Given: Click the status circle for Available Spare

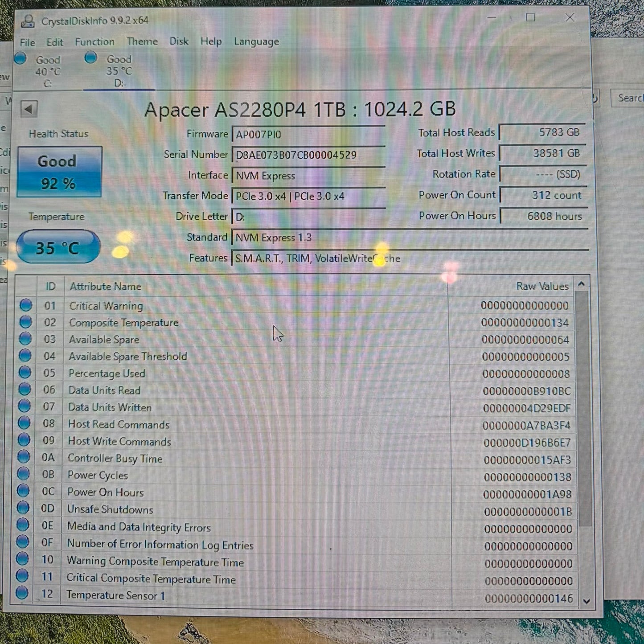Looking at the screenshot, I should [25, 339].
